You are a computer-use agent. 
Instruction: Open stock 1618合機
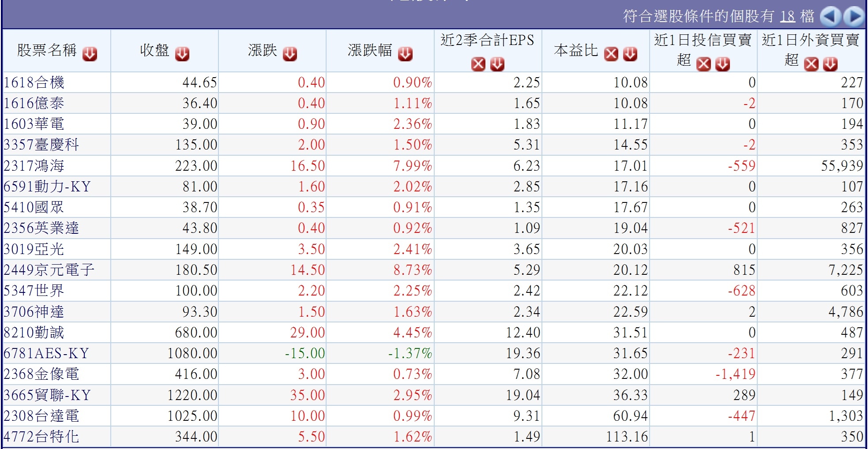tap(34, 82)
